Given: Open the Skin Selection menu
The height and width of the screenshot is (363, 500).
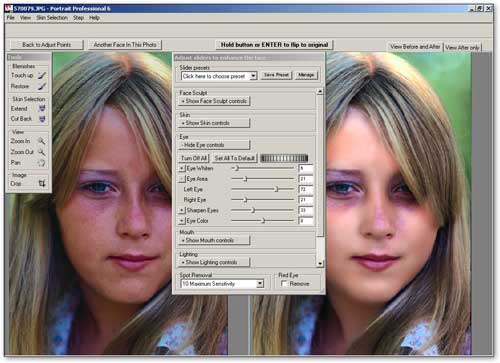Looking at the screenshot, I should coord(52,18).
